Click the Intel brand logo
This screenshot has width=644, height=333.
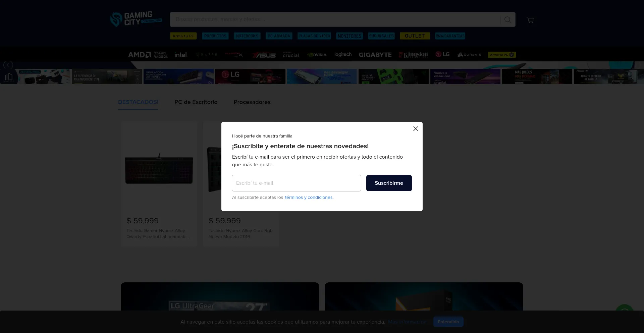click(x=180, y=55)
